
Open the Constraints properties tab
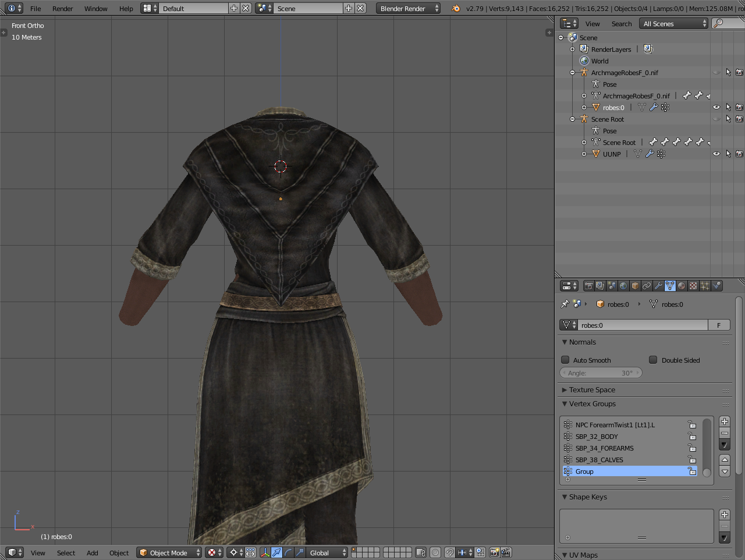(647, 286)
